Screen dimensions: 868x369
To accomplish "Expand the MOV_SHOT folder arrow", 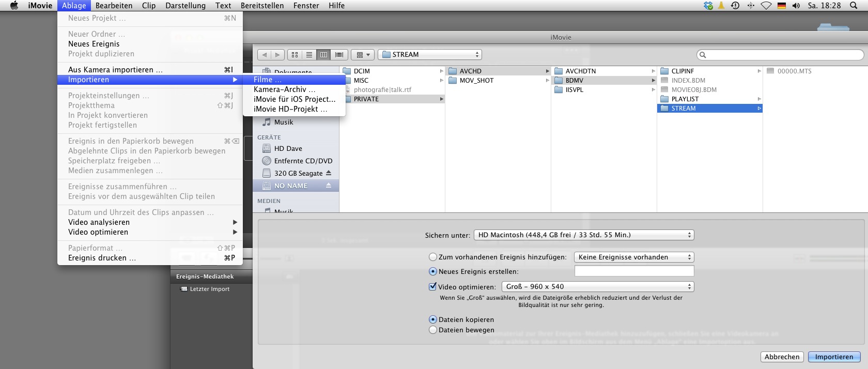I will click(547, 81).
